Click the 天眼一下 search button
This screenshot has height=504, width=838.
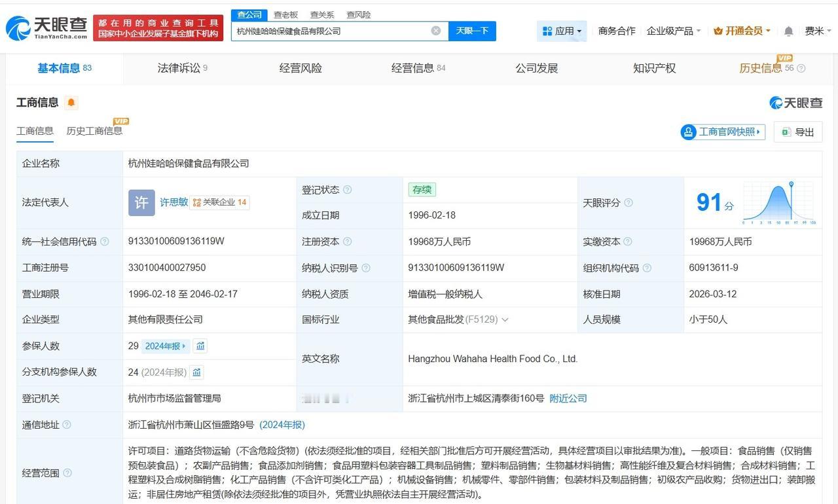click(472, 30)
